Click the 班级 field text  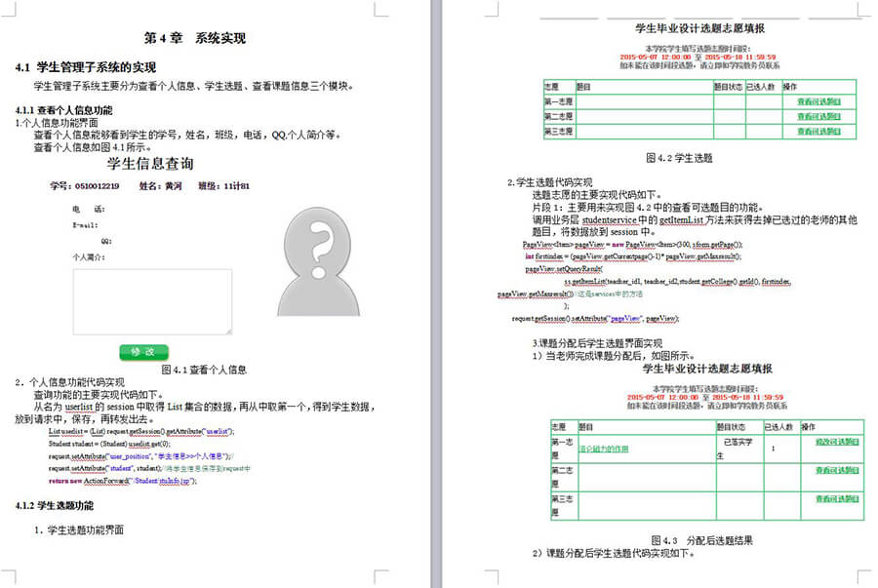coord(224,186)
